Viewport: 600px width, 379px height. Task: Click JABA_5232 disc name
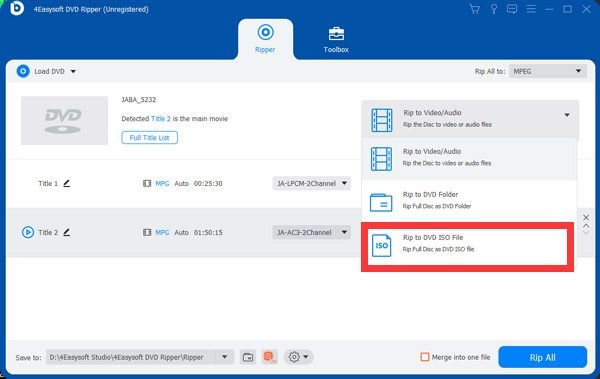coord(139,100)
